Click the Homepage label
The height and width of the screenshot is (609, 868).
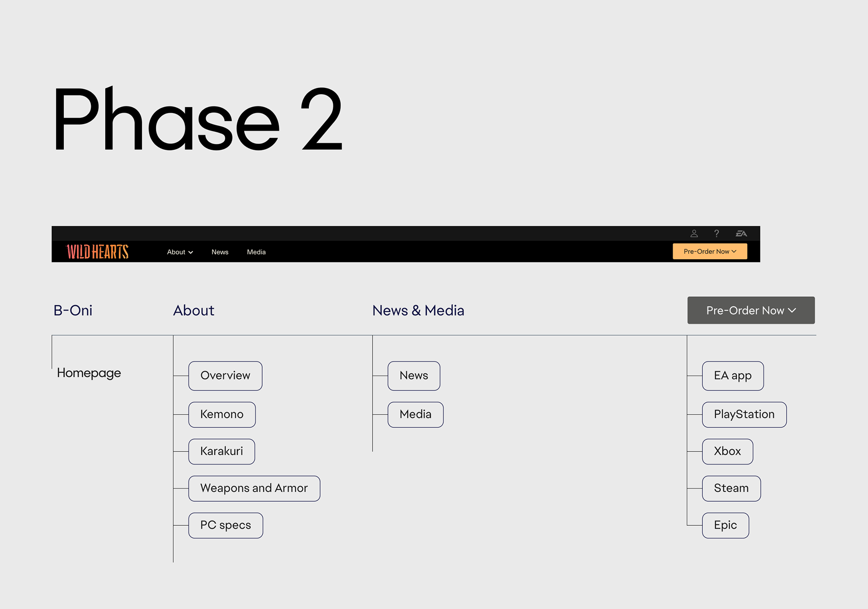[x=89, y=373]
